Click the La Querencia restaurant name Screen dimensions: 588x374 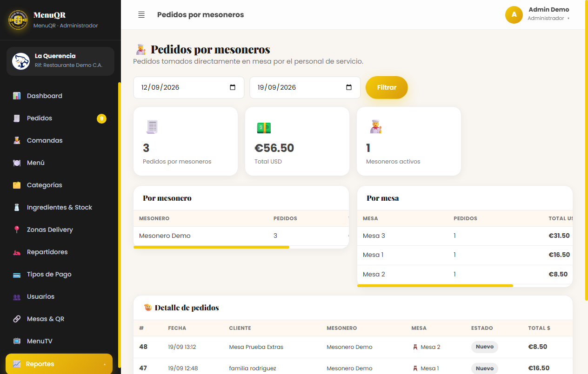click(x=55, y=56)
